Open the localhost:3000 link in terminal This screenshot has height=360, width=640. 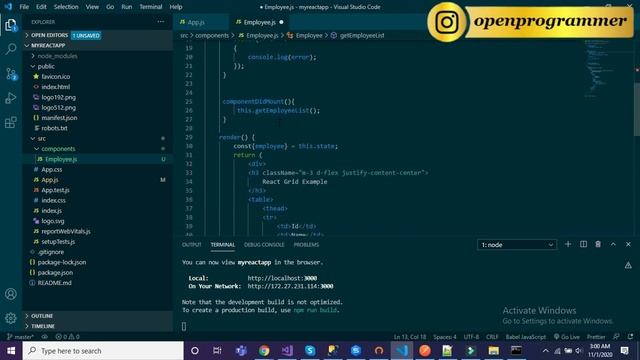(x=282, y=278)
